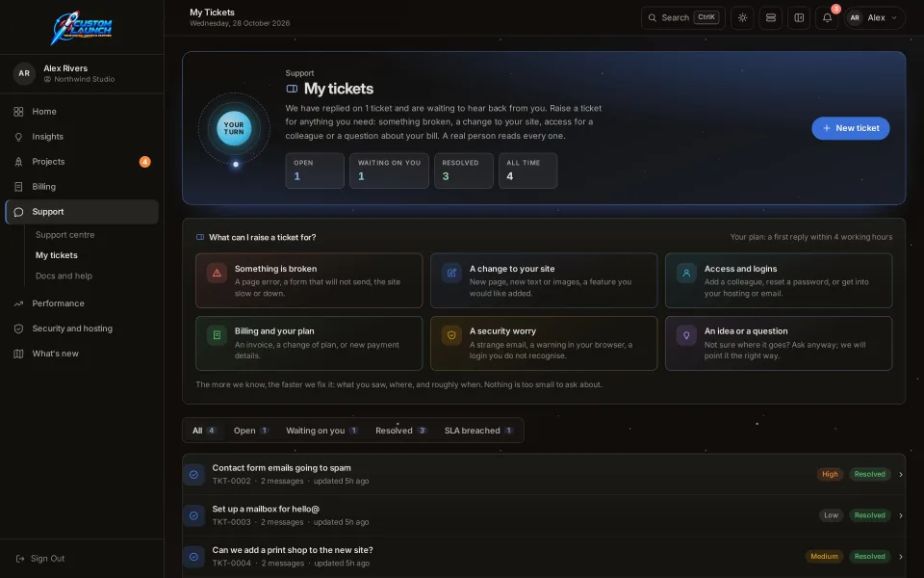924x578 pixels.
Task: Click the Low priority badge
Action: tap(831, 515)
